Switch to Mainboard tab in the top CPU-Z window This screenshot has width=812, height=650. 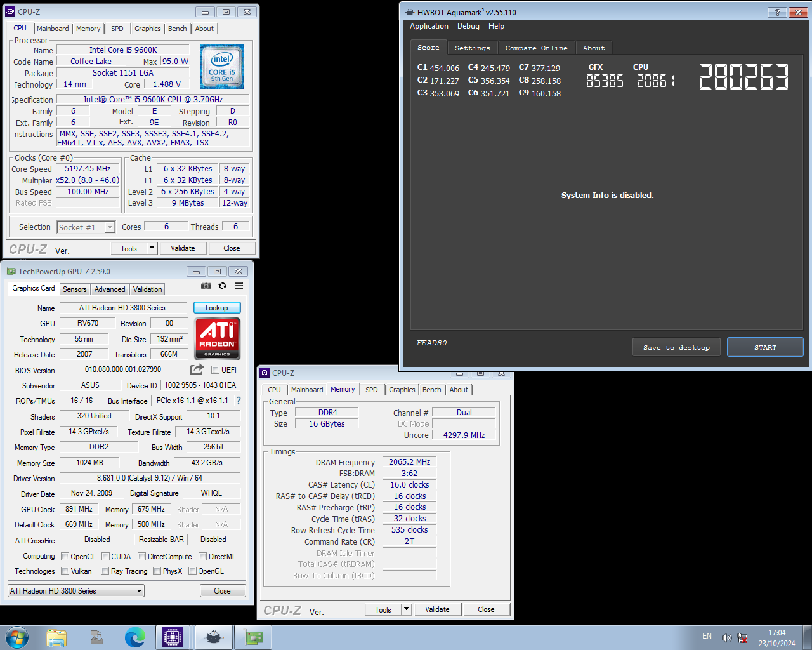pyautogui.click(x=53, y=29)
